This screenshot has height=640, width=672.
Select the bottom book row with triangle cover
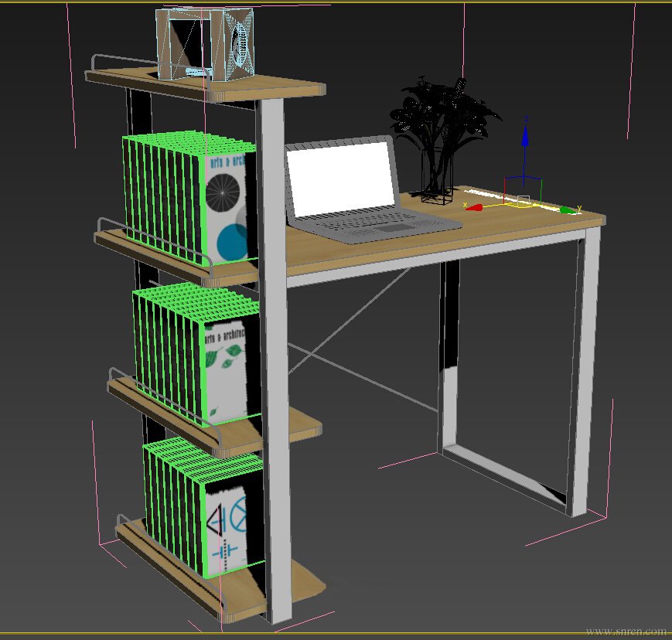pos(203,506)
